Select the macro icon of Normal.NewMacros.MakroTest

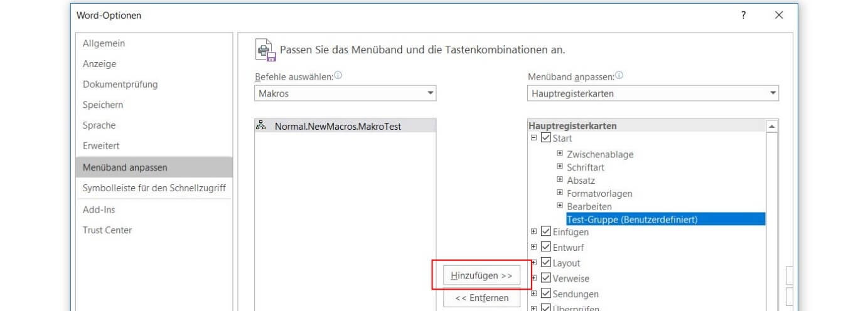pyautogui.click(x=261, y=125)
